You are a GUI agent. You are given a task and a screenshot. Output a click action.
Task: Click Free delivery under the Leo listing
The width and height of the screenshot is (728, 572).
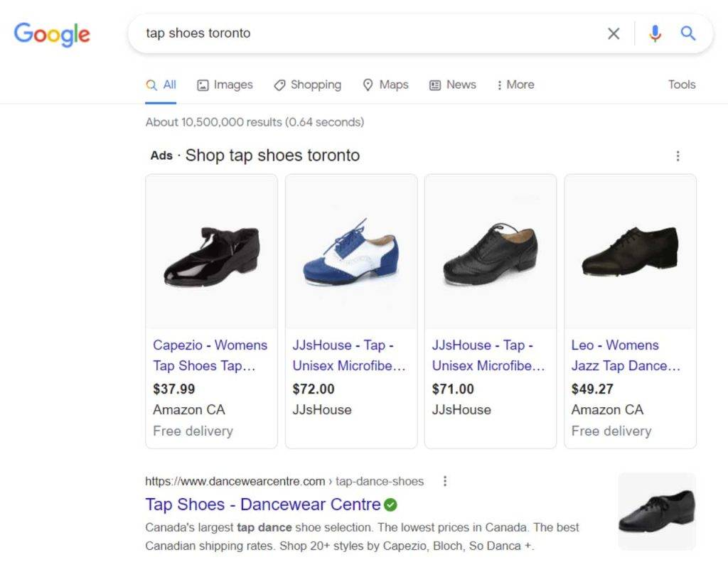click(x=611, y=431)
